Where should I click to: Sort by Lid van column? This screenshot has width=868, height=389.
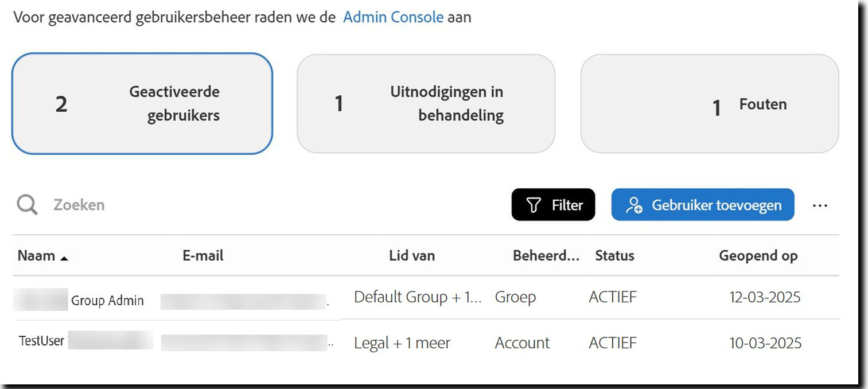[x=411, y=256]
